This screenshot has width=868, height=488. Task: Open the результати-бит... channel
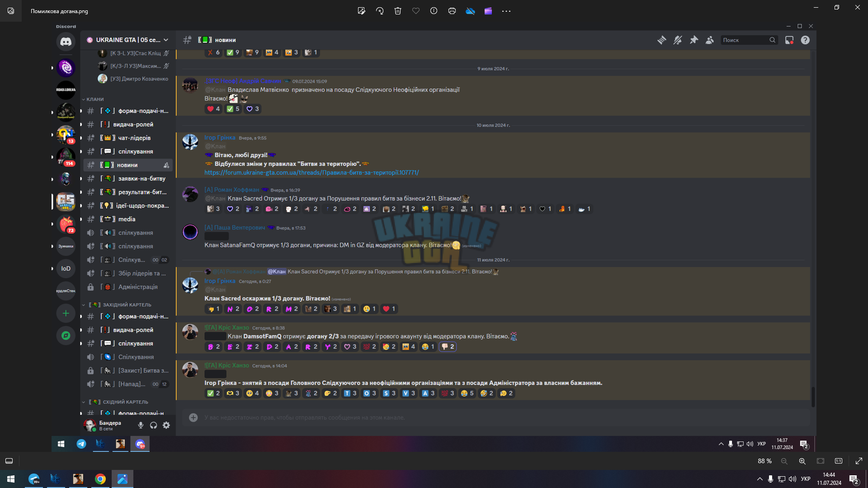tap(128, 192)
